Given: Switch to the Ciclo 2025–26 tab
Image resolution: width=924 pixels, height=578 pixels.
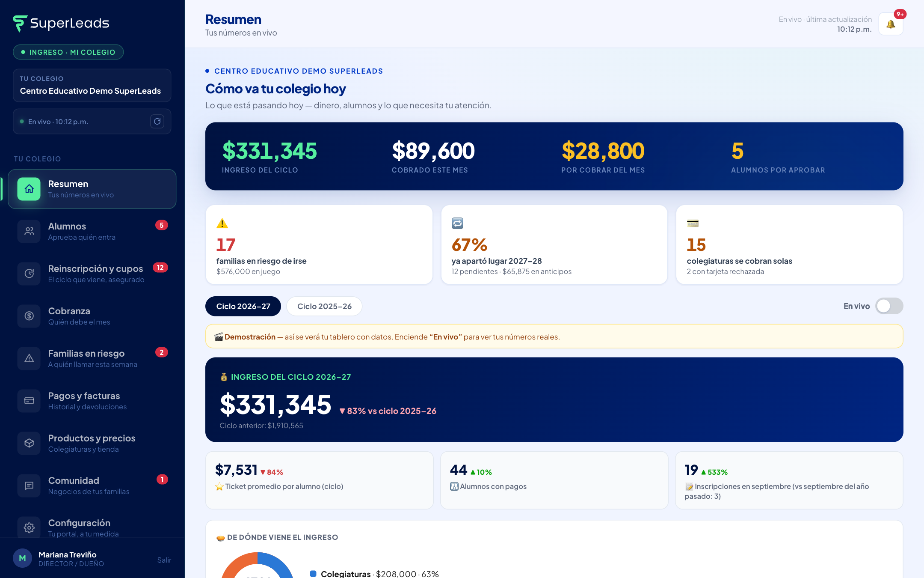Looking at the screenshot, I should pyautogui.click(x=324, y=306).
